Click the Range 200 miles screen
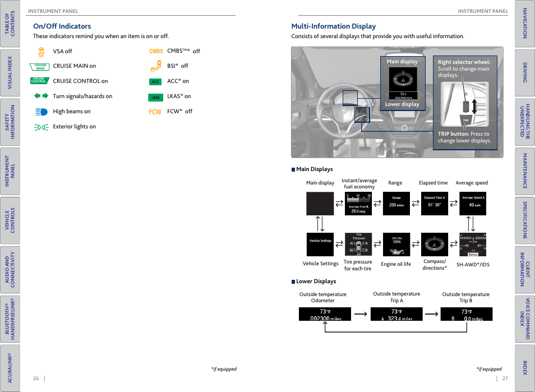The image size is (535, 392). click(396, 204)
